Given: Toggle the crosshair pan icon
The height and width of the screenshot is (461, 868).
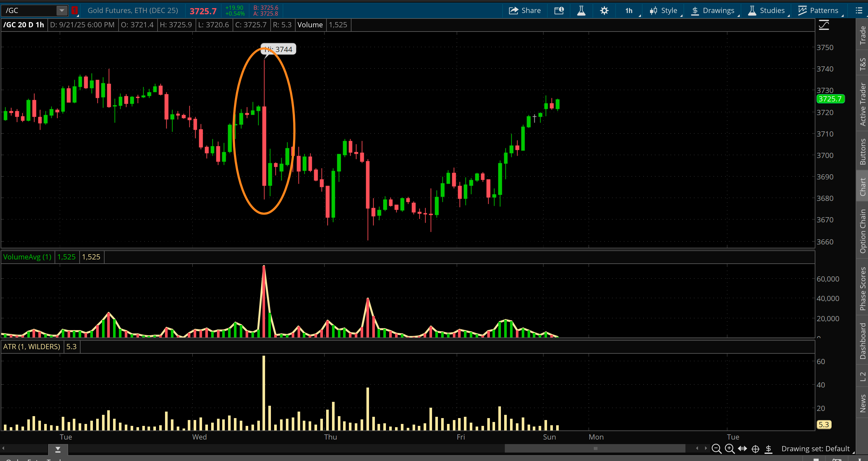Looking at the screenshot, I should pos(756,449).
